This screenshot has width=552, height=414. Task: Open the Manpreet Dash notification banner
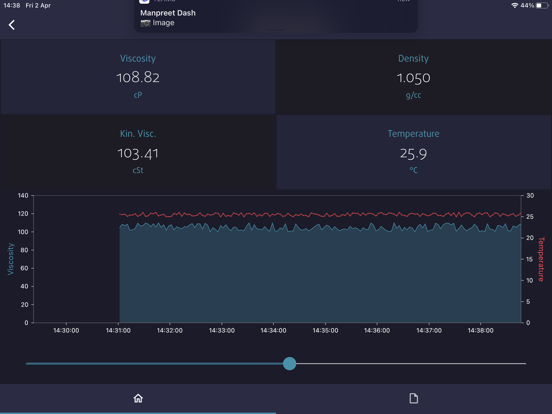[276, 16]
